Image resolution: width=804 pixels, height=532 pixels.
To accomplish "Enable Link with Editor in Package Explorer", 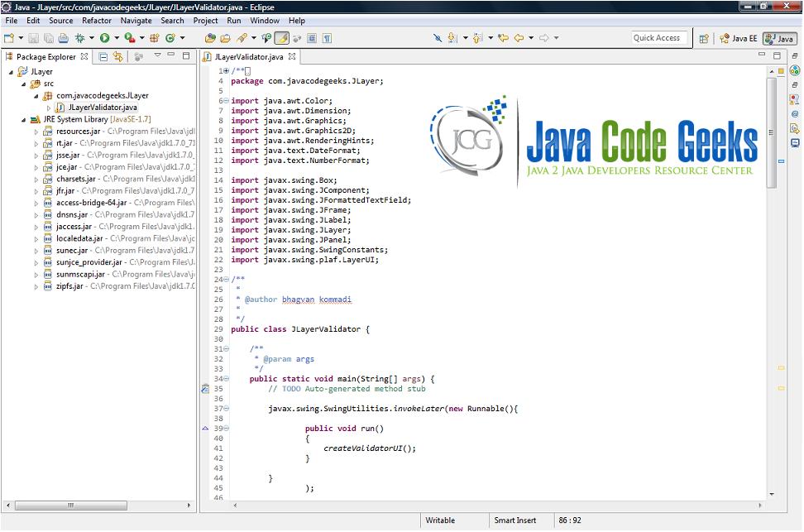I will pos(118,56).
